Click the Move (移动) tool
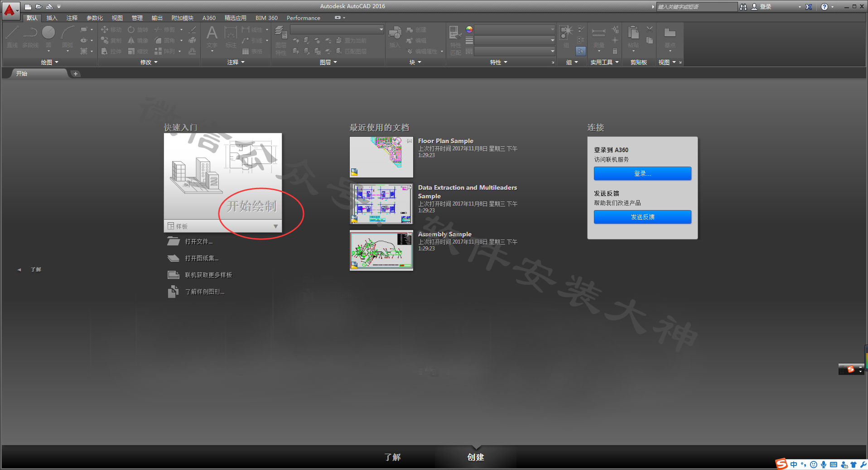The height and width of the screenshot is (470, 868). coord(111,30)
